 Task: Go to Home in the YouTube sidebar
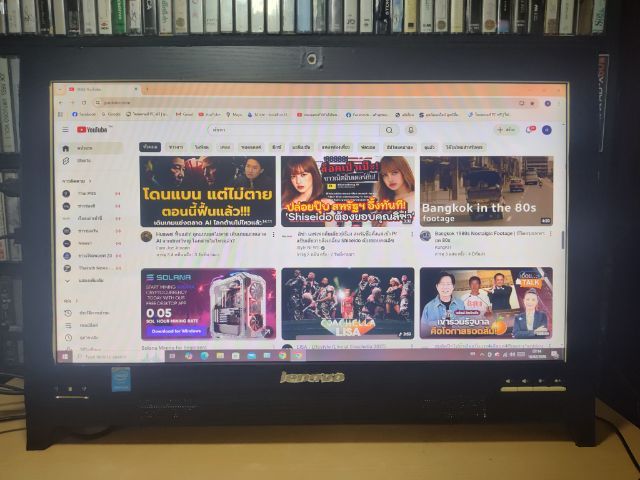(x=91, y=148)
